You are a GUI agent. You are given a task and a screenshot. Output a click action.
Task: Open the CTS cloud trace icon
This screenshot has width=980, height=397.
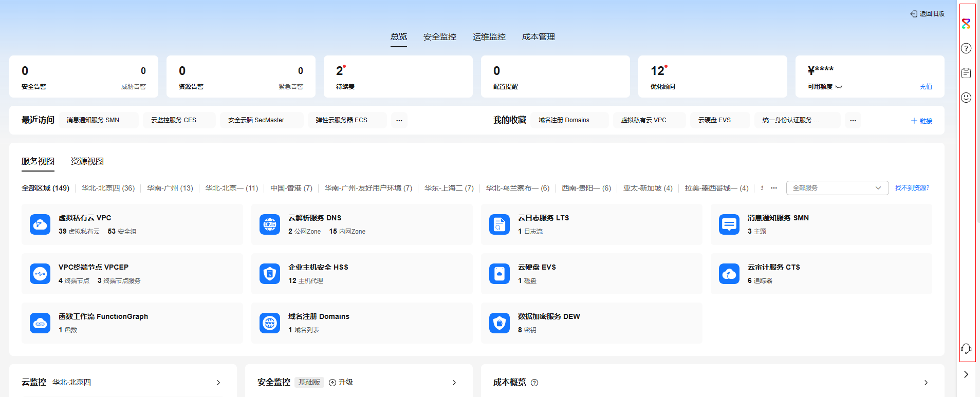click(729, 274)
